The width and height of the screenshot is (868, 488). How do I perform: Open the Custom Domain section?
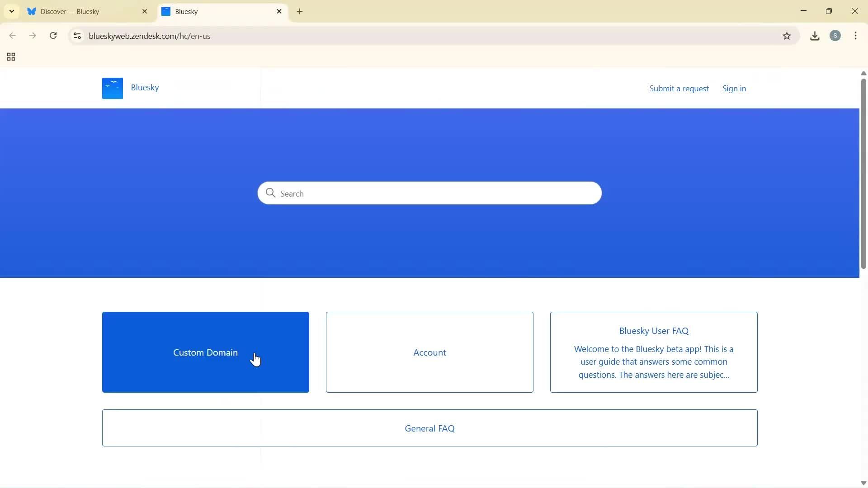tap(205, 352)
